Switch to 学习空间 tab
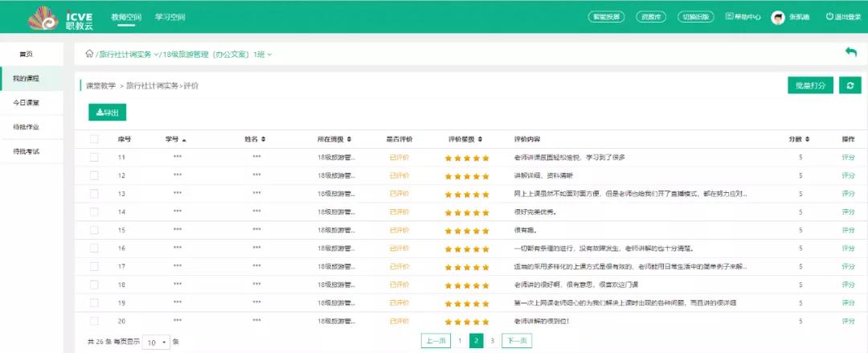 (170, 17)
